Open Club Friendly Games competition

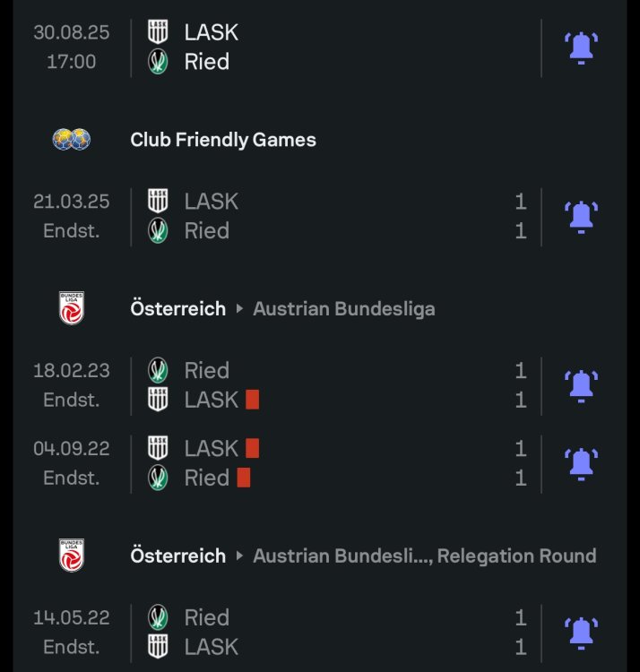click(x=223, y=140)
